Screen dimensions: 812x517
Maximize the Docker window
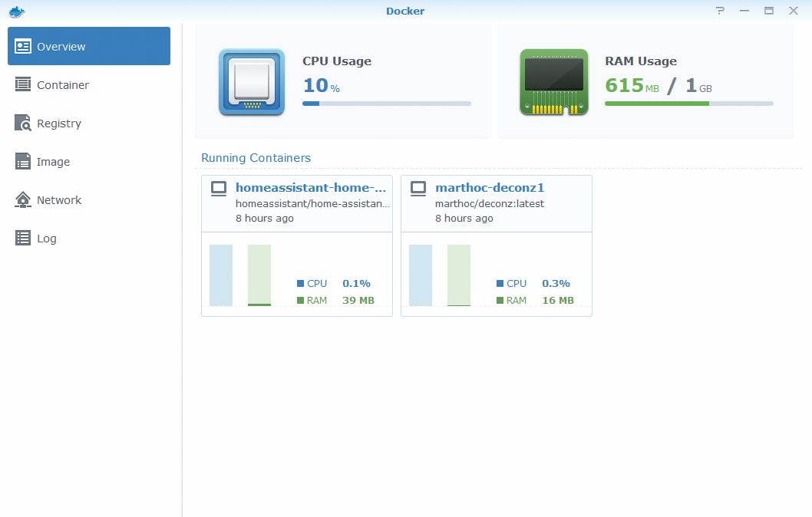pos(769,10)
